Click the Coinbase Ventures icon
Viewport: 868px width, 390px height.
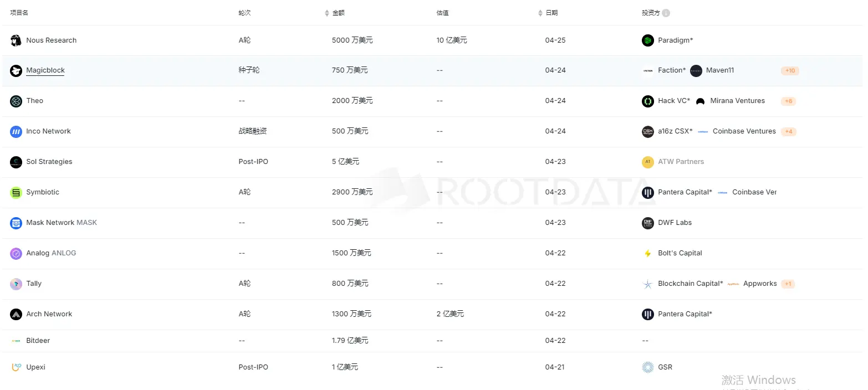click(702, 131)
